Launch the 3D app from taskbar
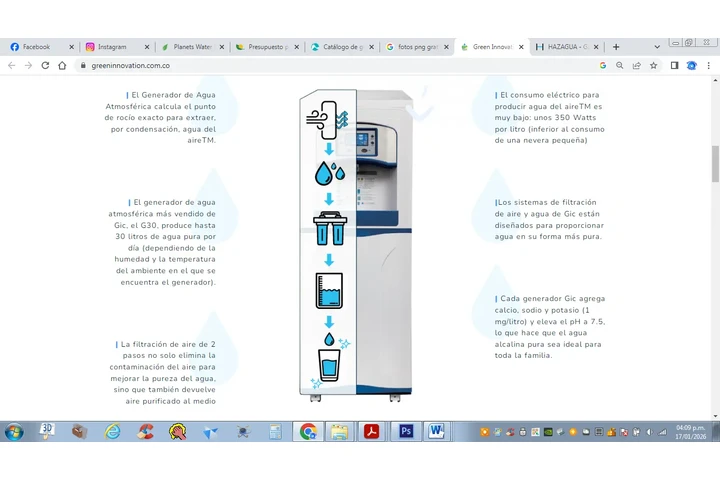This screenshot has width=720, height=480. 47,431
